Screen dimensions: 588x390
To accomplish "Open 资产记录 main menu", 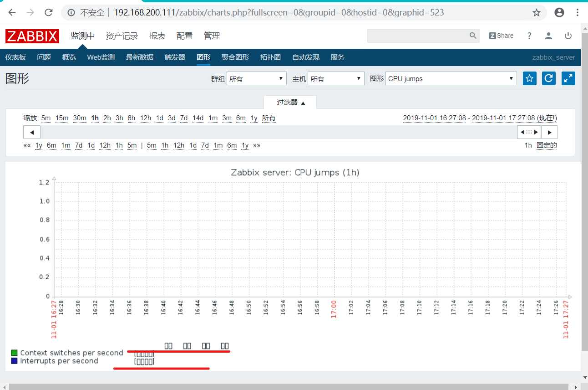I will coord(122,36).
